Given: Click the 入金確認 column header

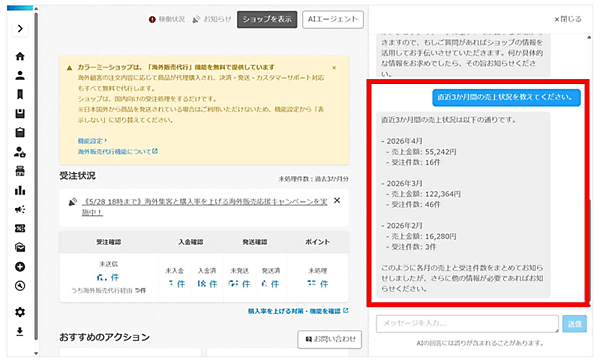Looking at the screenshot, I should (x=191, y=242).
